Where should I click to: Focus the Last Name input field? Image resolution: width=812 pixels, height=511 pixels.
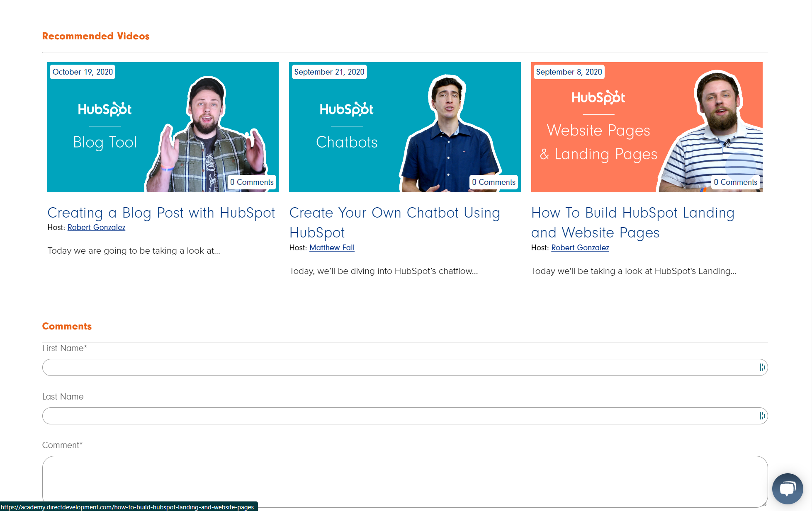(x=405, y=416)
